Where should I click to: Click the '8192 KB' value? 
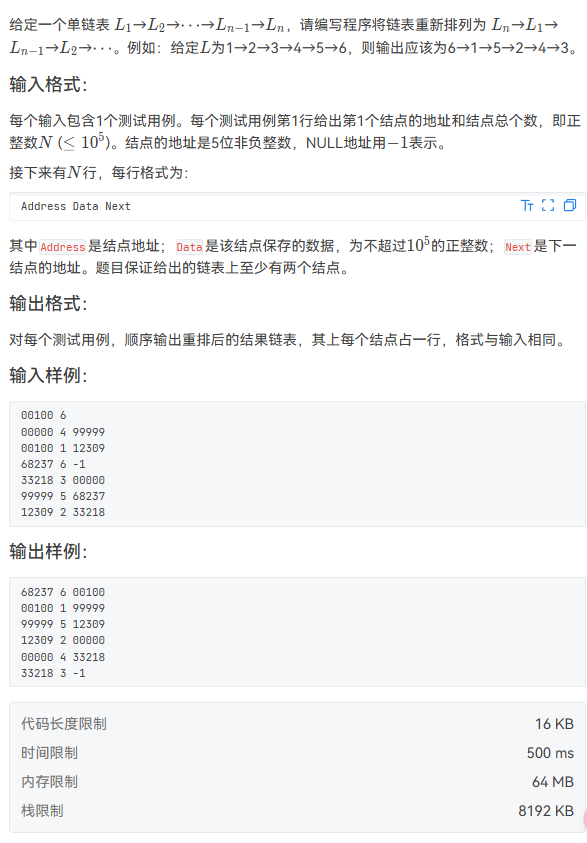click(546, 811)
